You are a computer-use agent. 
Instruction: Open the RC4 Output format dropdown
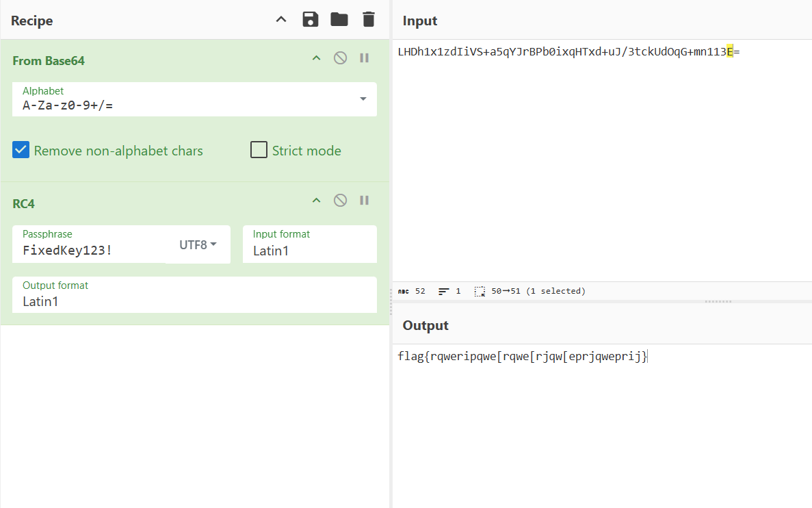pos(195,295)
